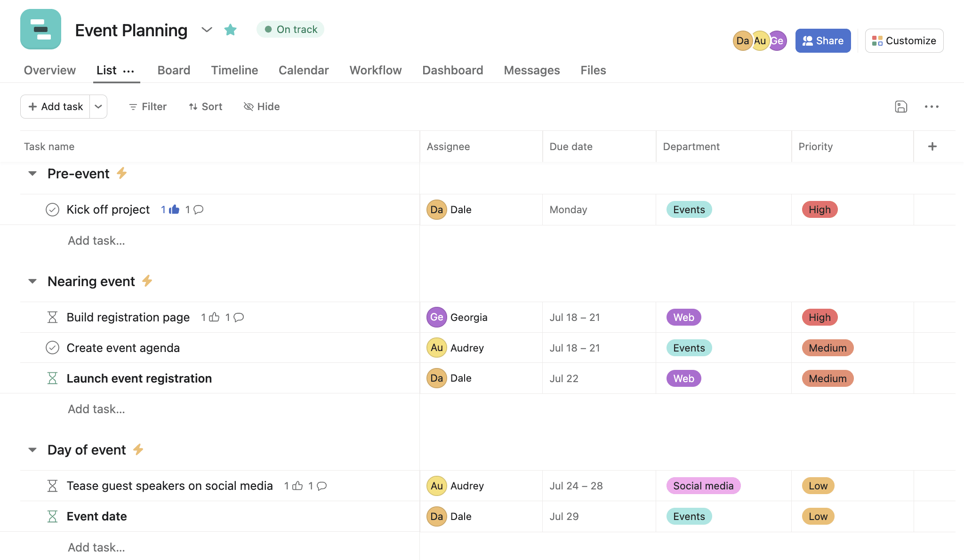Switch to the Board tab
The height and width of the screenshot is (560, 964).
coord(173,69)
